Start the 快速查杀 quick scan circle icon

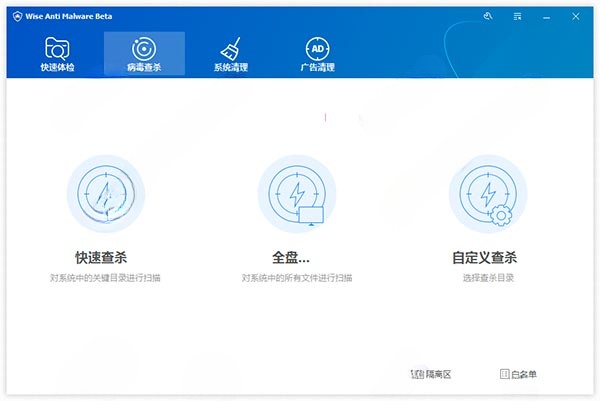106,194
